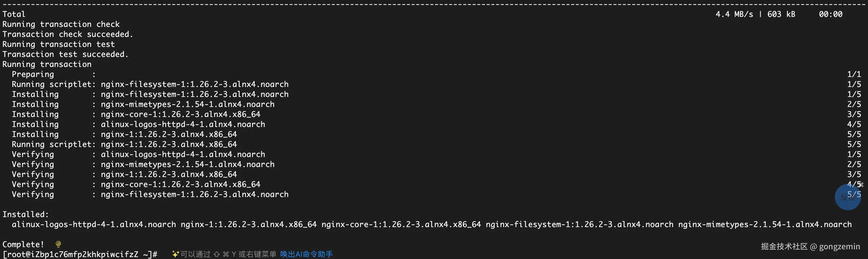Click the Transaction test succeeded line
Screen dimensions: 868x259
65,54
